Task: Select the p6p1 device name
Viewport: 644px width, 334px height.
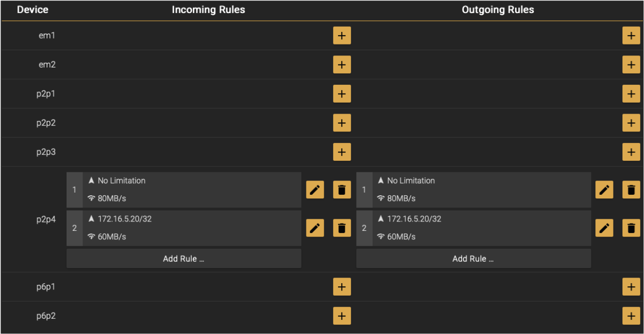Action: click(x=46, y=287)
